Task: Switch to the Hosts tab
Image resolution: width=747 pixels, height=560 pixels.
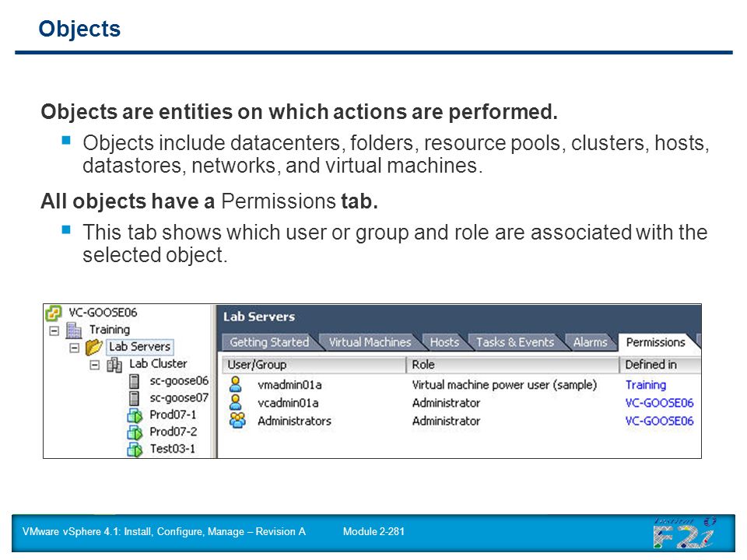Action: pos(444,342)
